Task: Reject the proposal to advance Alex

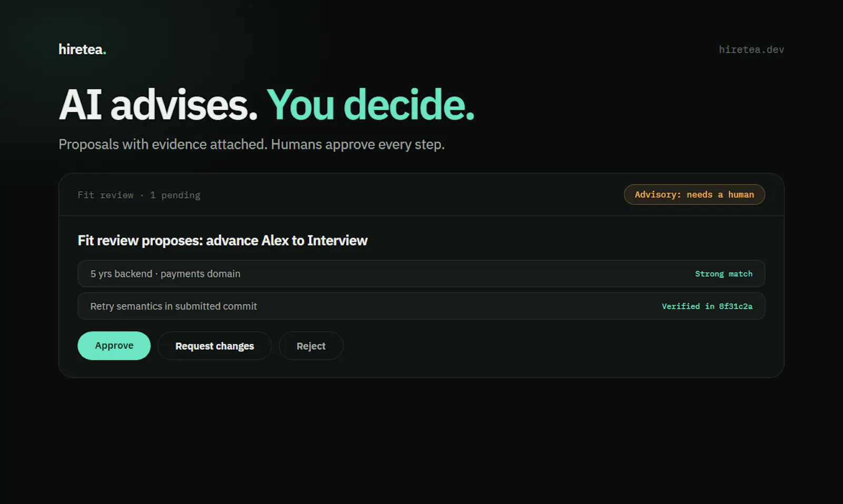Action: 311,345
